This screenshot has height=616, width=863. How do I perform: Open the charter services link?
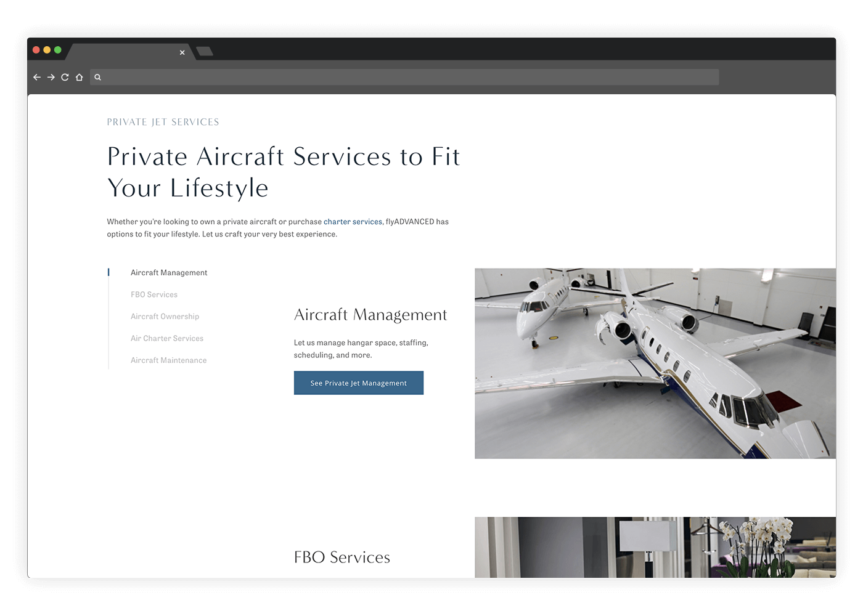click(353, 222)
